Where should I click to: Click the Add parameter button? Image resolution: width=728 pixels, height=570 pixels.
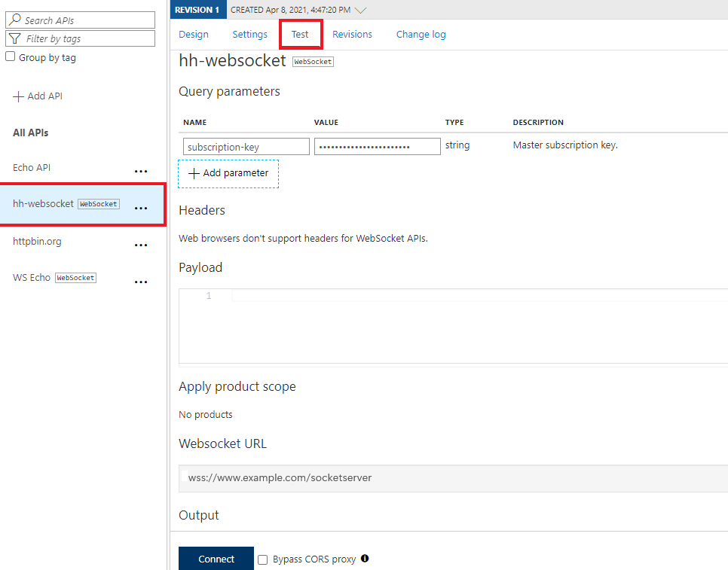(228, 173)
